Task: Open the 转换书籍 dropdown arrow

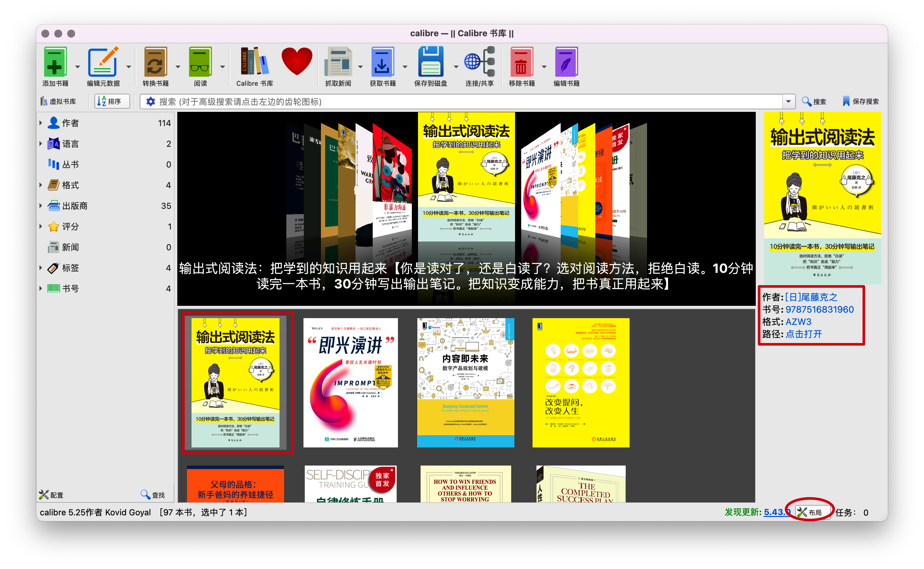Action: [178, 67]
